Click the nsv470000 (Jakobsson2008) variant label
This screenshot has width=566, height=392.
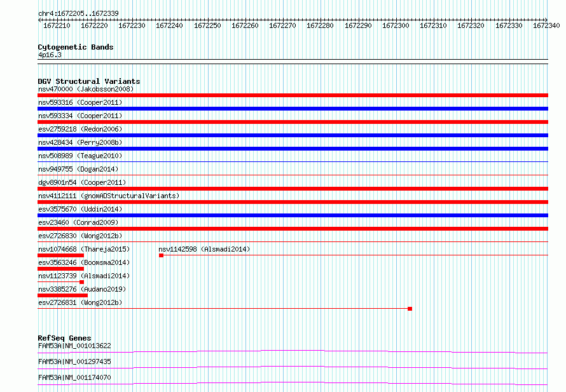[86, 89]
